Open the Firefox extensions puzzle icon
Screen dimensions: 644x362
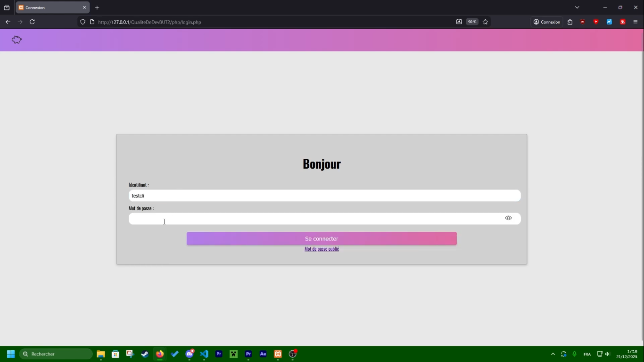(570, 22)
